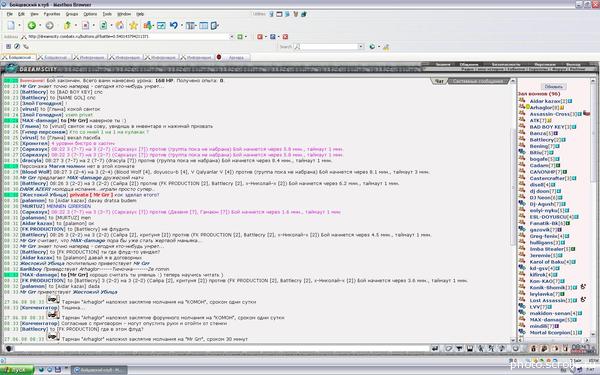This screenshot has height=375, width=600.
Task: Expand the Undo dropdown arrow
Action: [x=182, y=26]
